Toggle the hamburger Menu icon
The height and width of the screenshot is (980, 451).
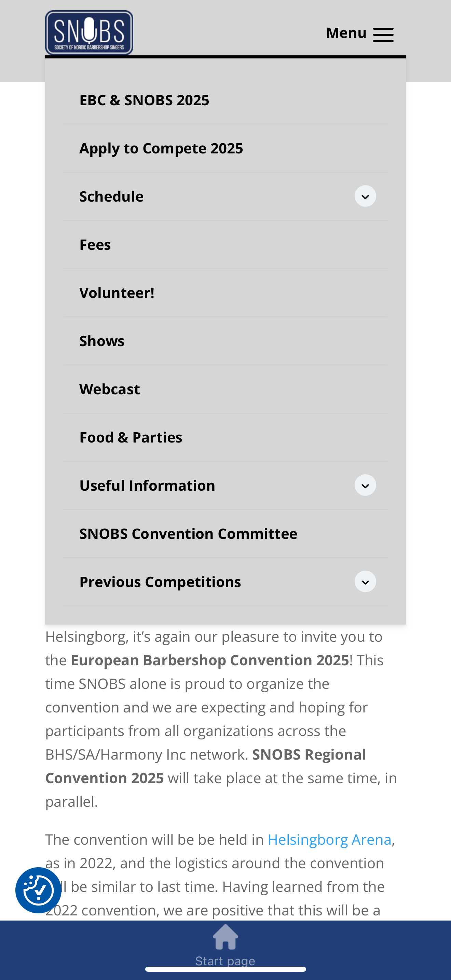point(383,35)
